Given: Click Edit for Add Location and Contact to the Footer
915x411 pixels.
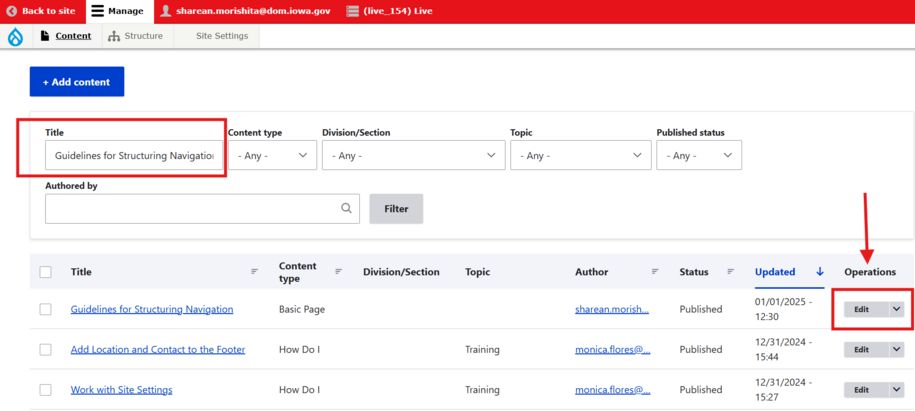Looking at the screenshot, I should pyautogui.click(x=867, y=350).
